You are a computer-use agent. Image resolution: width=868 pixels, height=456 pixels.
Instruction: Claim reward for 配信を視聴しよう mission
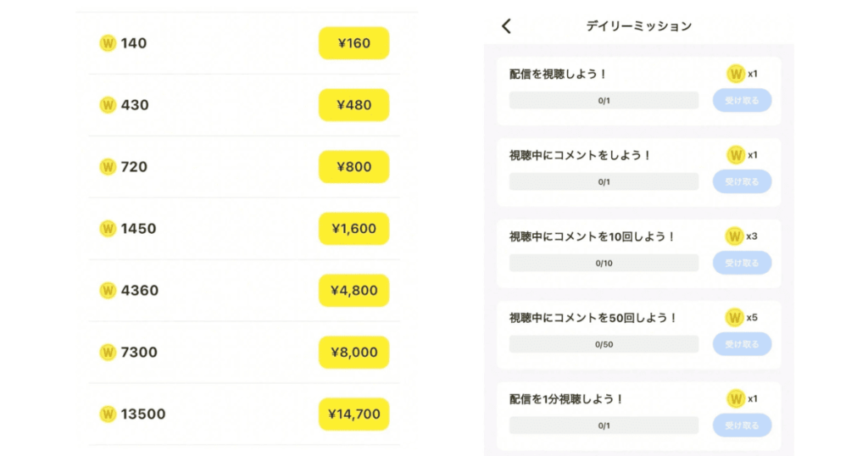[742, 100]
